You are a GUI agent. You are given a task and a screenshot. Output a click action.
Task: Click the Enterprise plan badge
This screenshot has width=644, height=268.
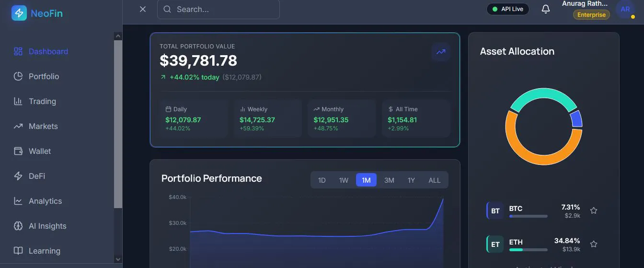pos(591,15)
